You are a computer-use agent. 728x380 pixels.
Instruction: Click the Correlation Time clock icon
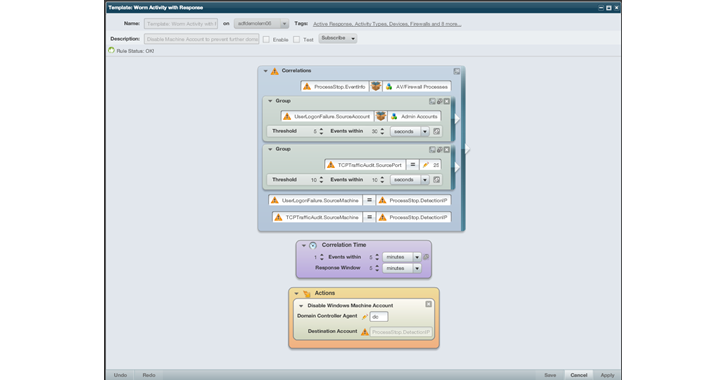coord(313,245)
